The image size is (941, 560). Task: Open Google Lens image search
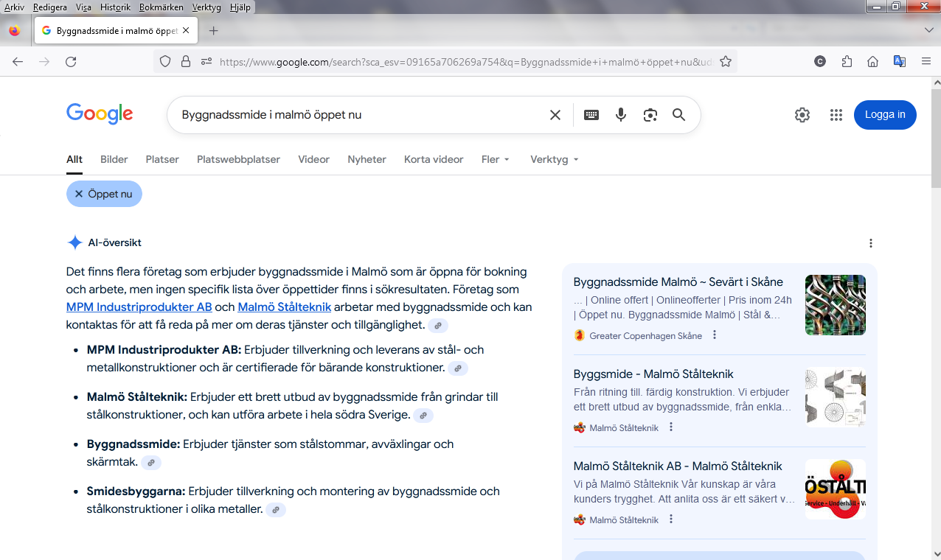coord(650,115)
